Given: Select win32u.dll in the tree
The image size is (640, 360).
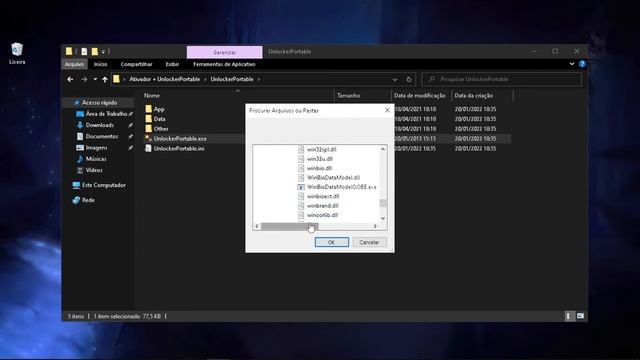Looking at the screenshot, I should 320,159.
